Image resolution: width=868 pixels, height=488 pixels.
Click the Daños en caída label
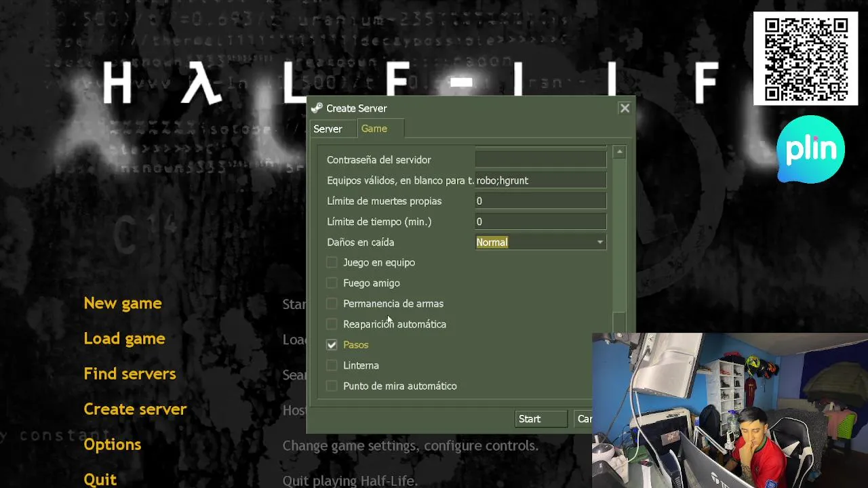pyautogui.click(x=360, y=242)
